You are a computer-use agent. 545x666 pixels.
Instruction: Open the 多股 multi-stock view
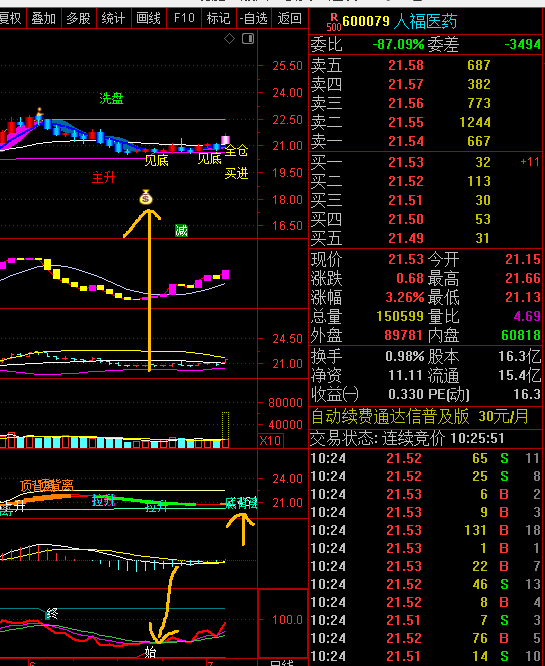pyautogui.click(x=79, y=18)
